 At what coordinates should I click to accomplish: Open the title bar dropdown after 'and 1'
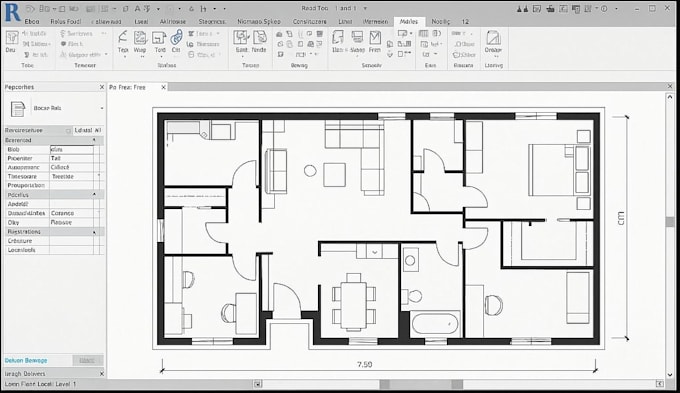tap(365, 8)
